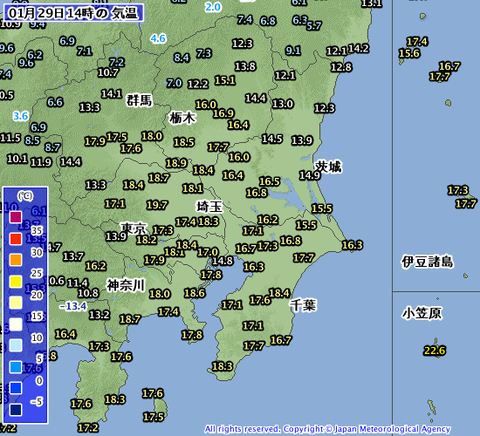
Task: Click the 10.1 temperature reading
Action: click(x=17, y=158)
